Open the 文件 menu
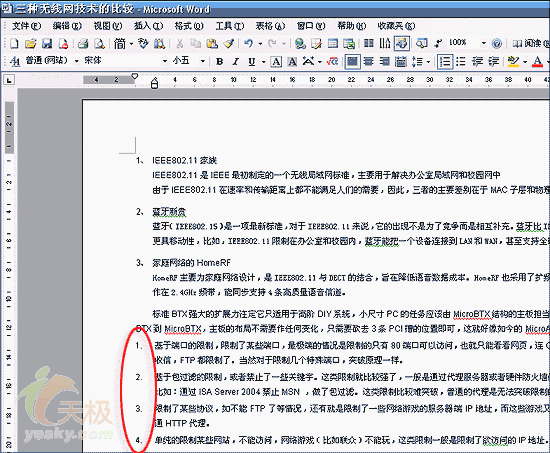Image resolution: width=550 pixels, height=453 pixels. point(27,26)
